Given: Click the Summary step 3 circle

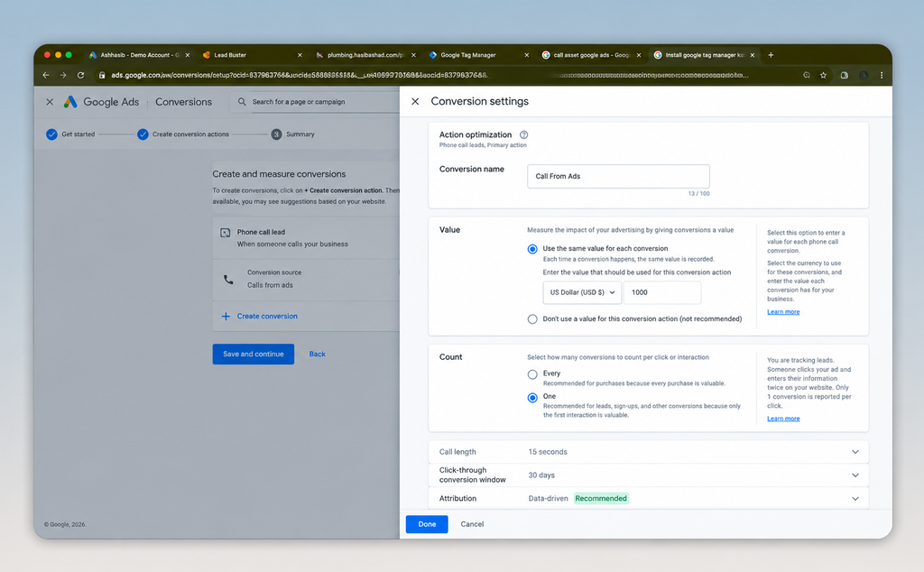Looking at the screenshot, I should [276, 134].
